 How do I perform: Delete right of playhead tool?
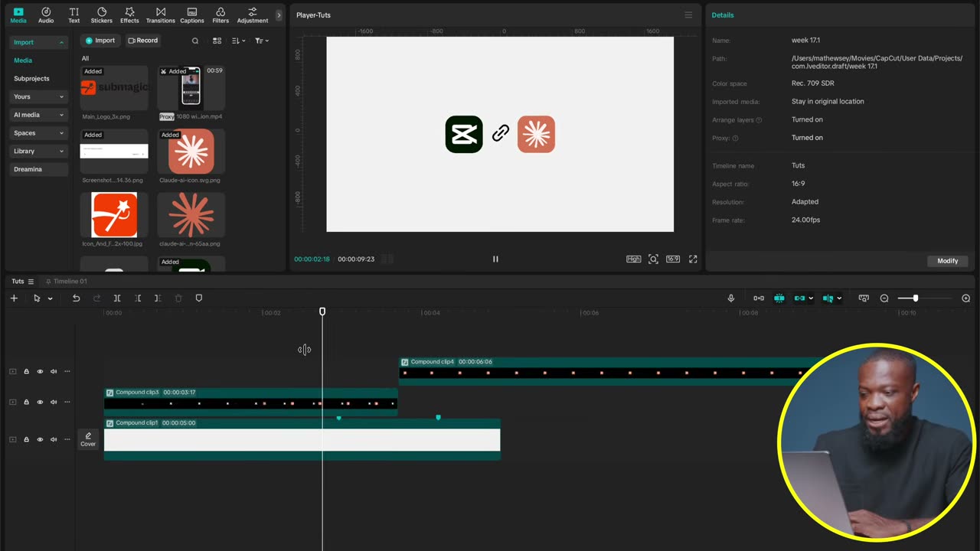click(x=158, y=298)
